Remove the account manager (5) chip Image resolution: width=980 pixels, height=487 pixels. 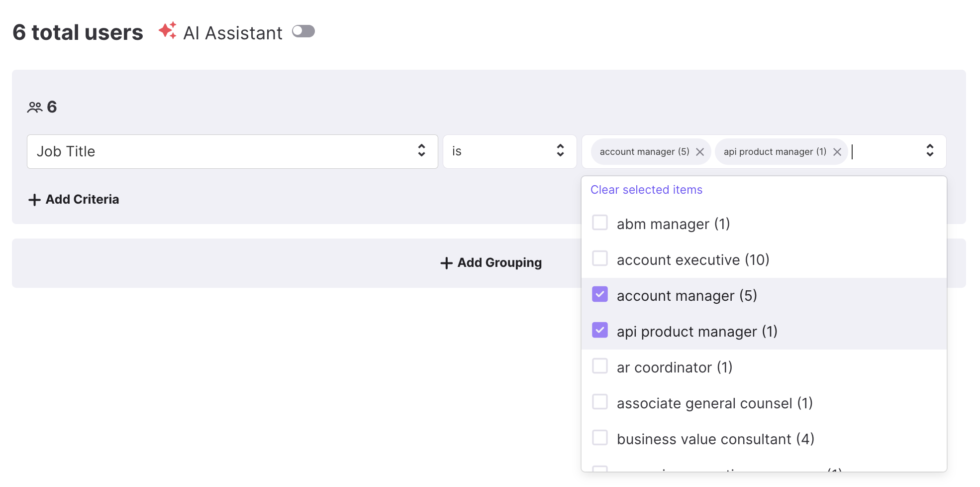click(700, 152)
